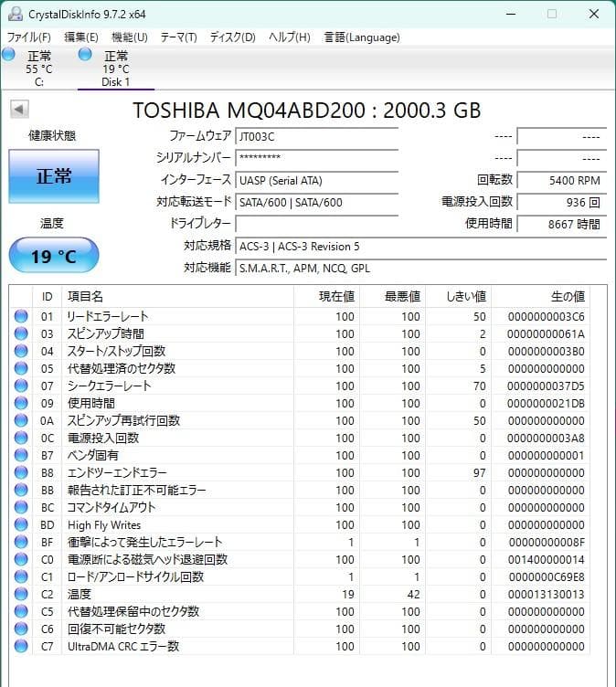616x687 pixels.
Task: Click the ID column header
Action: tap(48, 297)
